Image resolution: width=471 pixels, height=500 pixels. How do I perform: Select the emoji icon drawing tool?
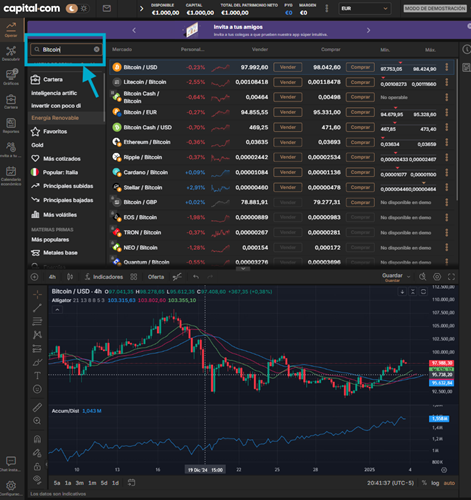[37, 389]
